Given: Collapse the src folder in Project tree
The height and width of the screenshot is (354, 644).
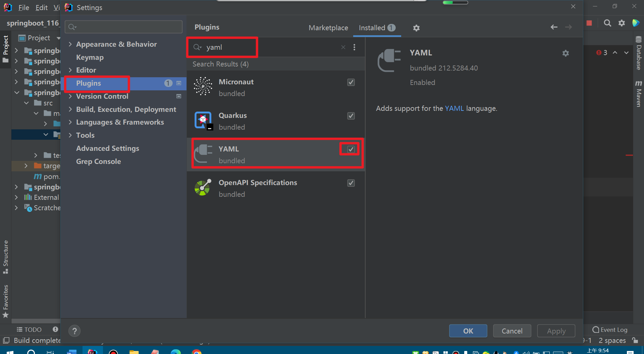Looking at the screenshot, I should coord(26,103).
